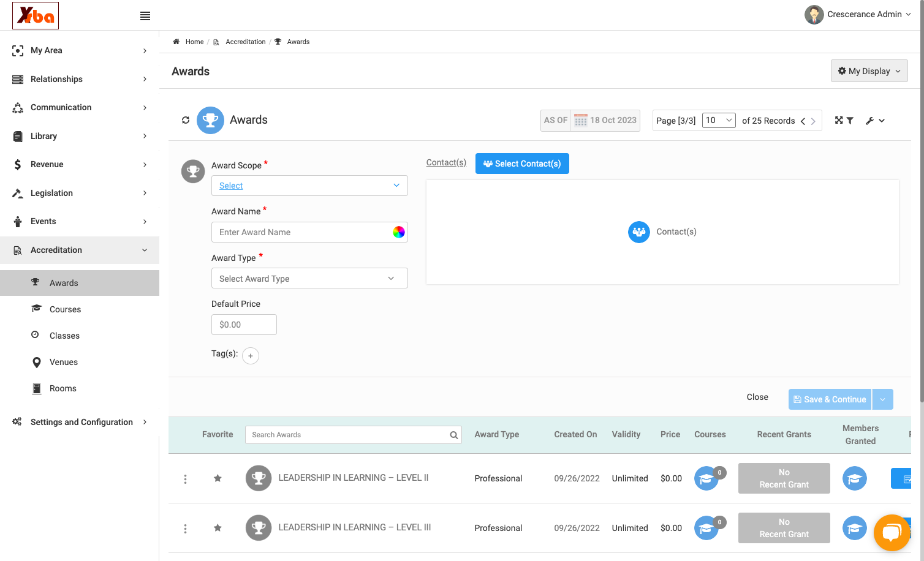Screen dimensions: 924x561
Task: Open the Award Scope dropdown
Action: [309, 186]
